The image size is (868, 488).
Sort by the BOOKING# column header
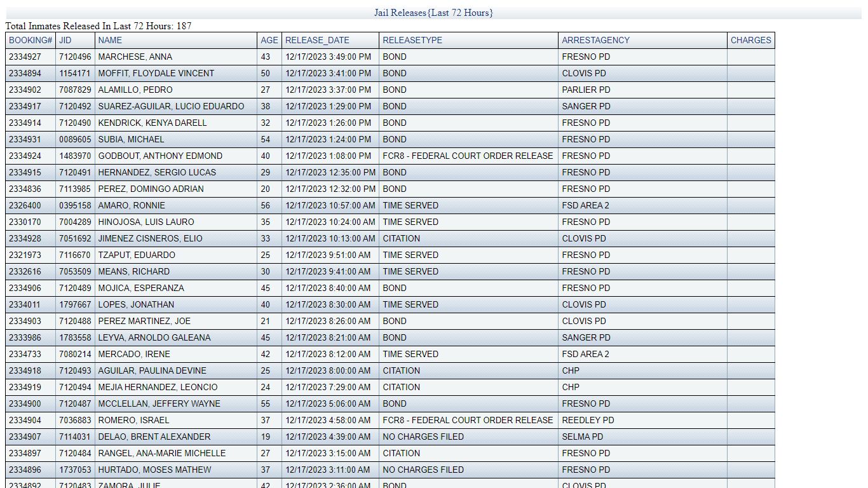31,40
